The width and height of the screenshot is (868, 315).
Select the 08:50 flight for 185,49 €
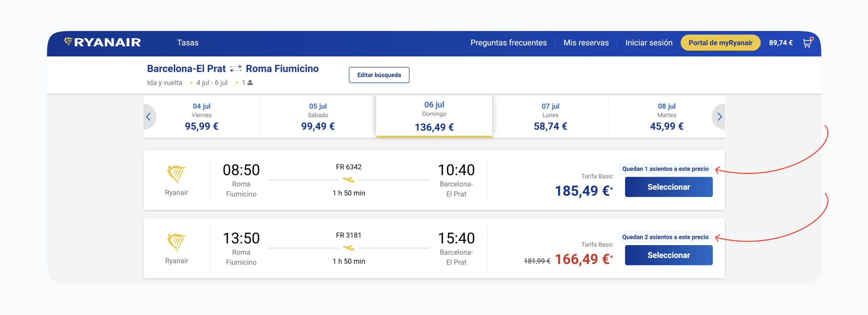[x=669, y=187]
